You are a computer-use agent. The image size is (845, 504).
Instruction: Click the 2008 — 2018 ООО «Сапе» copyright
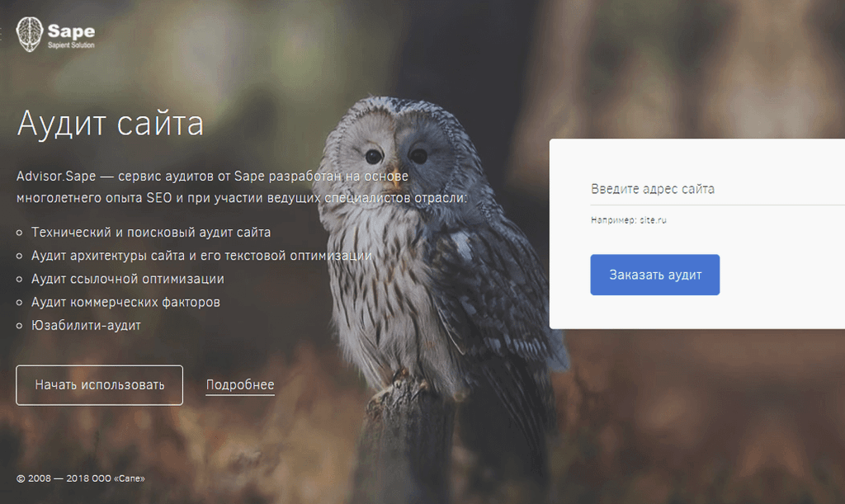(x=81, y=478)
